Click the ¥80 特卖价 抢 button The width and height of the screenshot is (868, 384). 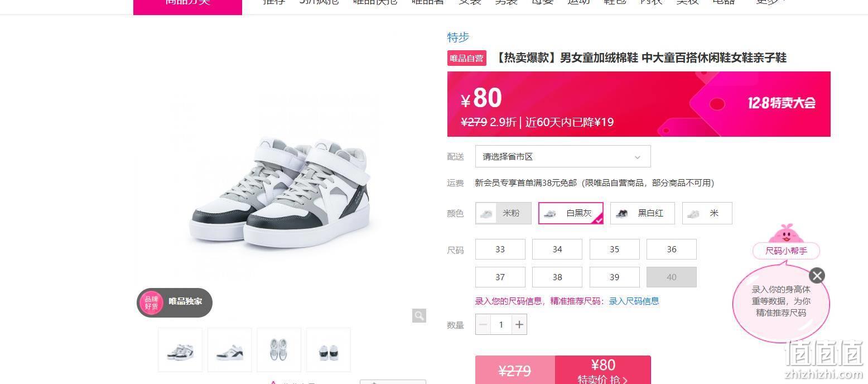603,370
